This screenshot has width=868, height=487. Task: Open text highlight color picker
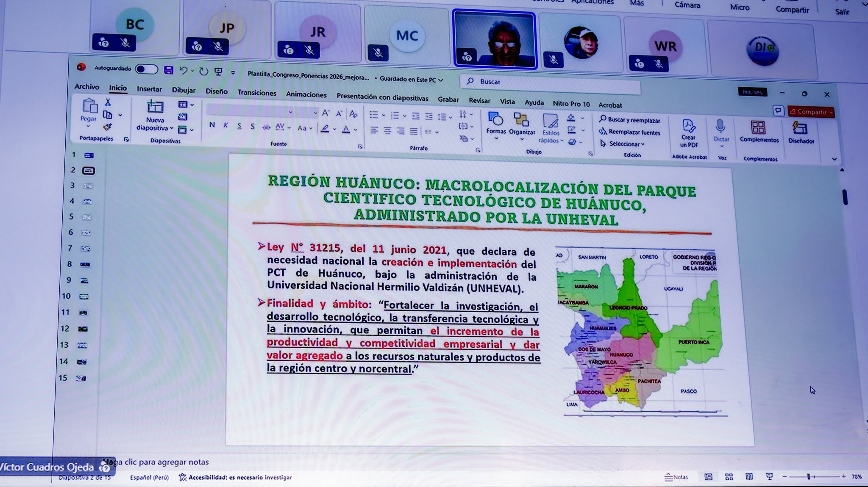[325, 128]
